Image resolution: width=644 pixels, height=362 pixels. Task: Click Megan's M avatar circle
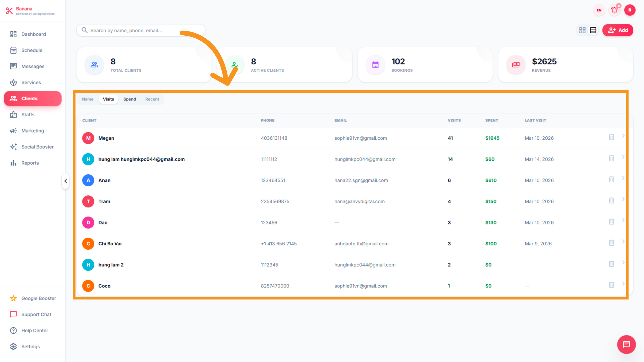[x=88, y=138]
